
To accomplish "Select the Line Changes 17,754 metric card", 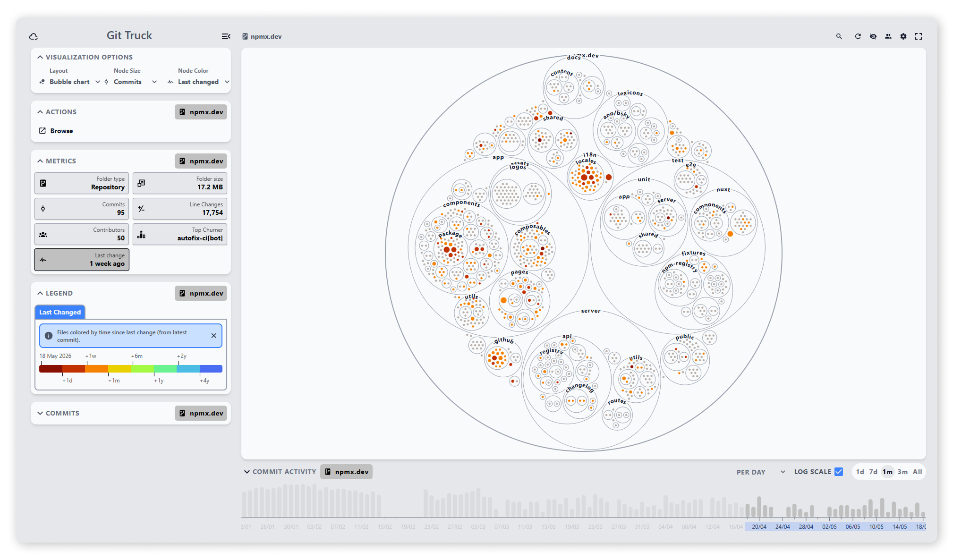I will click(x=180, y=209).
